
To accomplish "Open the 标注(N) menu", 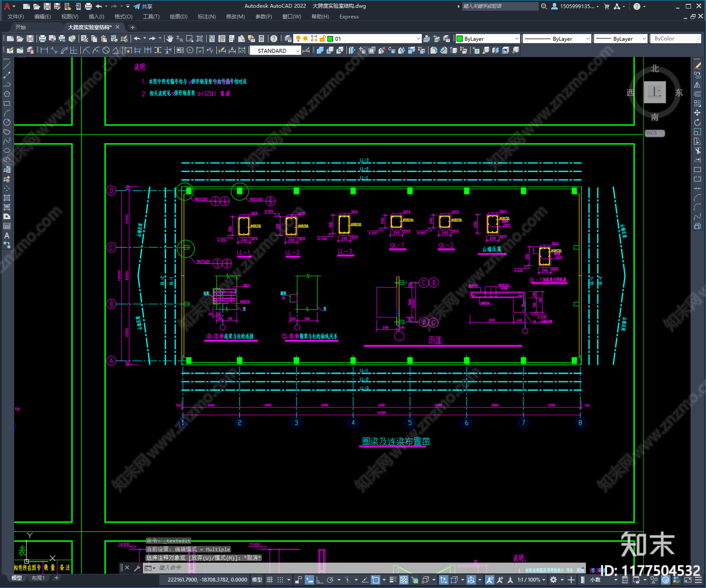I will 207,17.
